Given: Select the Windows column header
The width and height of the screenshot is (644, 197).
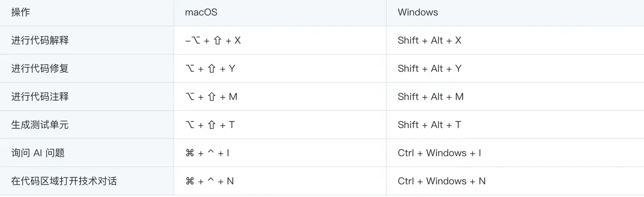Looking at the screenshot, I should [418, 12].
